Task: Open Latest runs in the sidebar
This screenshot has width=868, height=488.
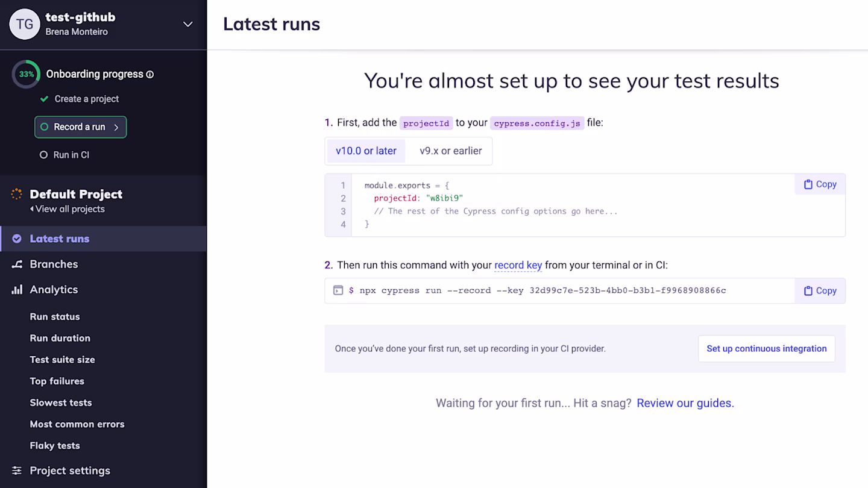Action: coord(103,239)
